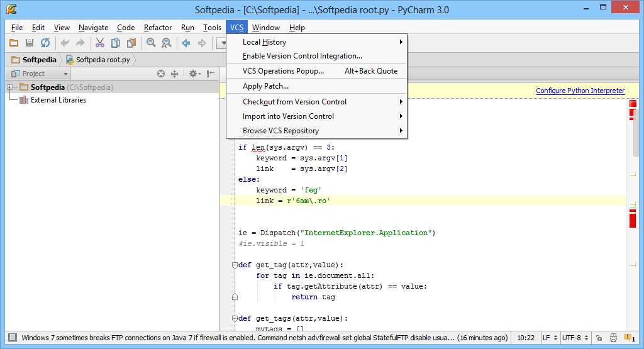
Task: Click the Undo arrow icon
Action: tap(65, 43)
